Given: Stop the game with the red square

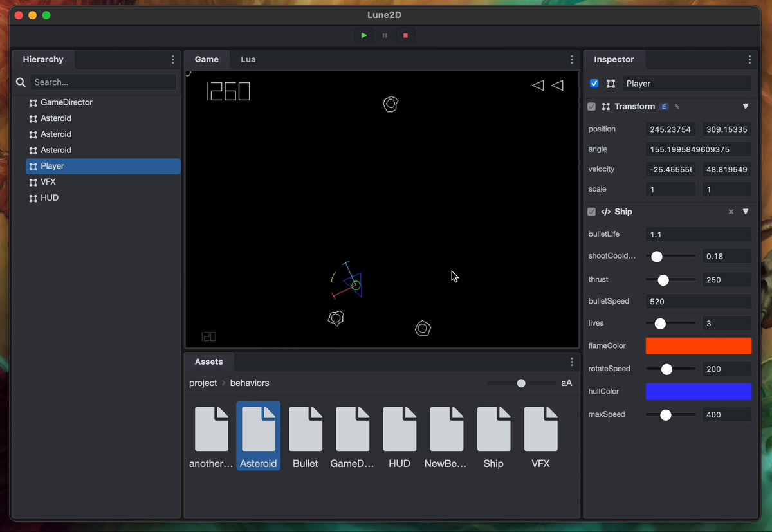Looking at the screenshot, I should pyautogui.click(x=405, y=35).
